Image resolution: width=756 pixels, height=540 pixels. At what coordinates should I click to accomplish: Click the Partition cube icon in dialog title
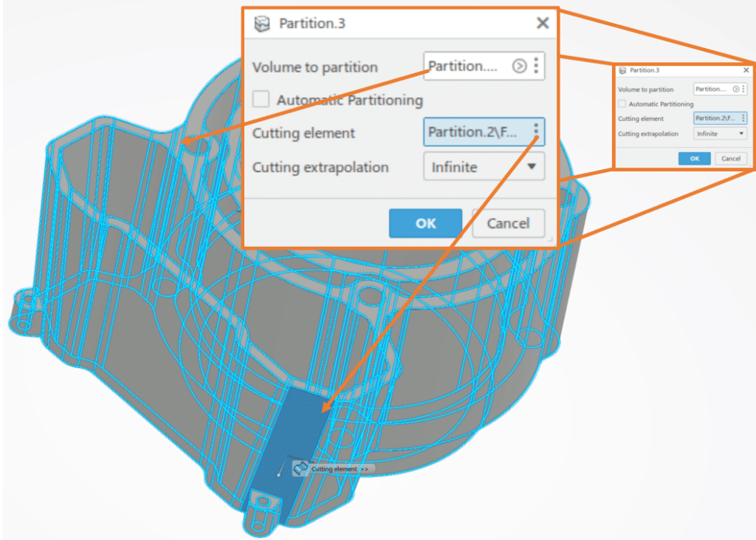tap(261, 23)
